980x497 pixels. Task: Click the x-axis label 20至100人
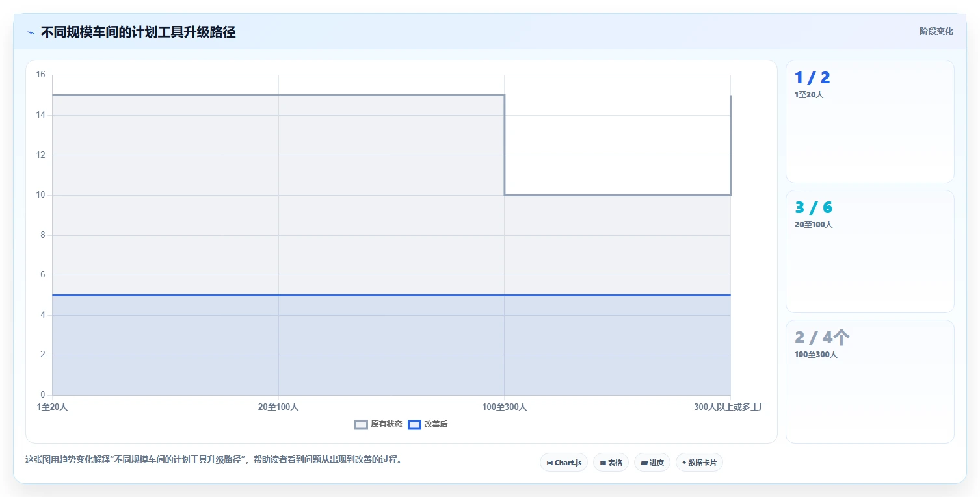(x=278, y=407)
